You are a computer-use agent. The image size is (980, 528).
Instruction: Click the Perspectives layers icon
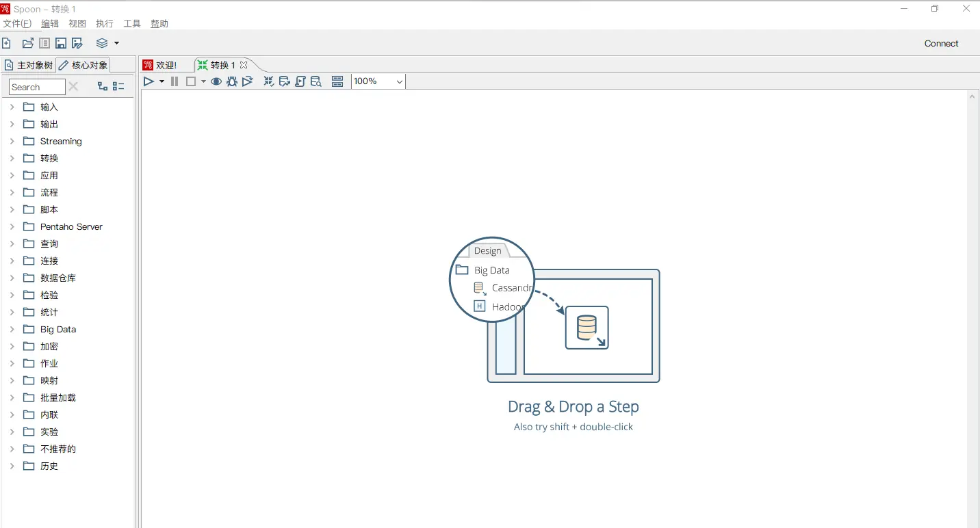pyautogui.click(x=102, y=43)
